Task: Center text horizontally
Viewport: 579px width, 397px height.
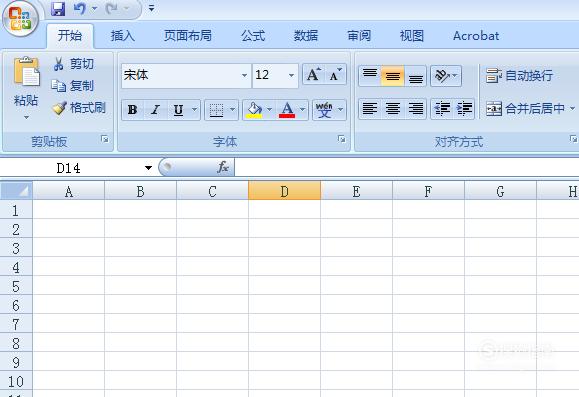Action: (393, 109)
